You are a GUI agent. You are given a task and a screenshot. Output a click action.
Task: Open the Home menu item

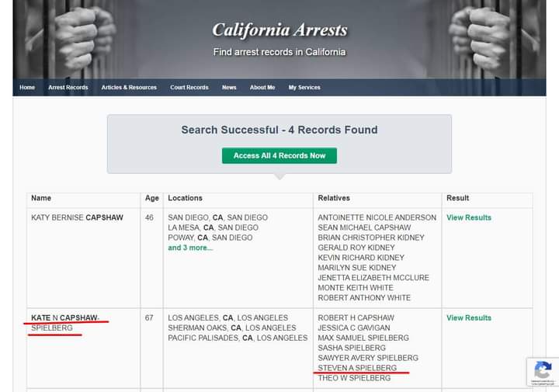27,88
